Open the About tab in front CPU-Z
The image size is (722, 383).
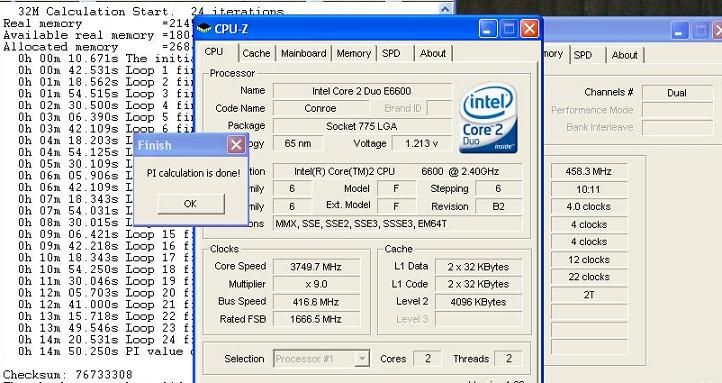tap(433, 53)
